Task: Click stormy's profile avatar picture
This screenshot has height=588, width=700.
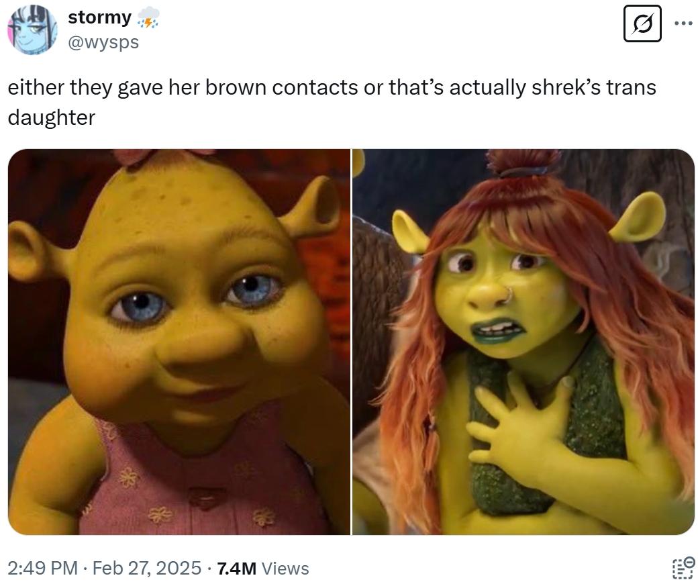Action: (32, 30)
